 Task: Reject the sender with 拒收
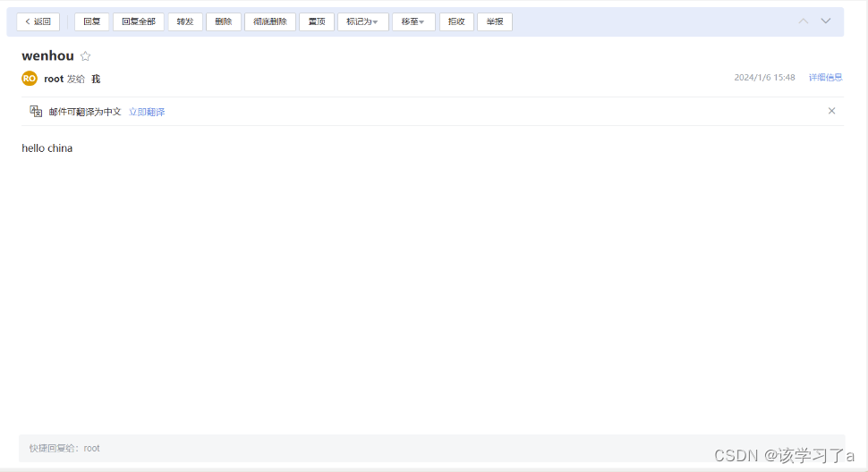point(456,21)
